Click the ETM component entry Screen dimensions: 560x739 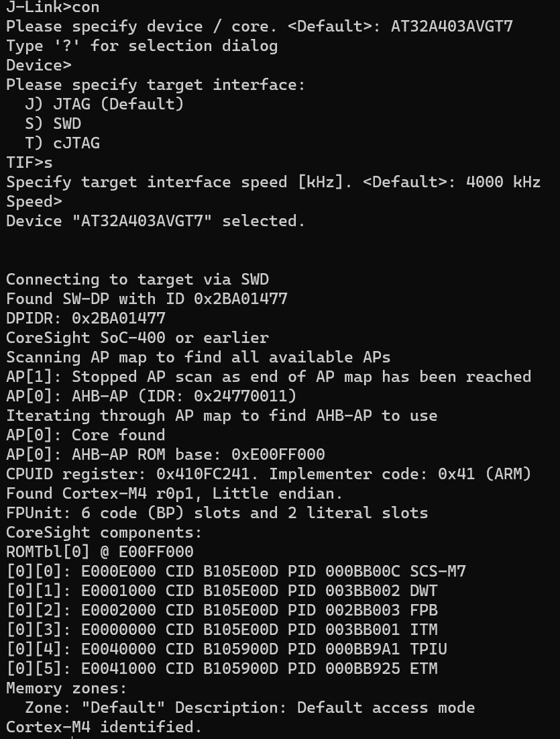(423, 669)
